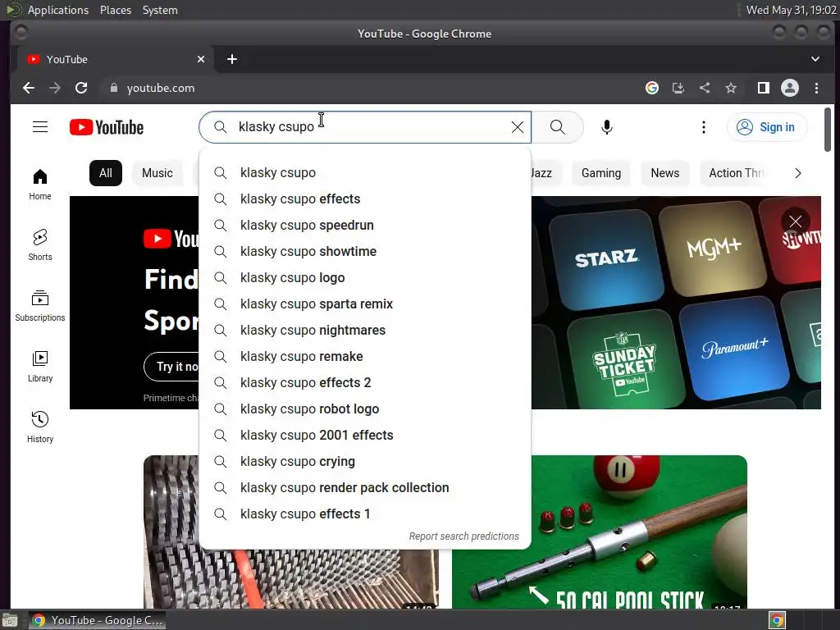This screenshot has width=840, height=630.
Task: Show more category chips with right chevron
Action: click(x=798, y=173)
